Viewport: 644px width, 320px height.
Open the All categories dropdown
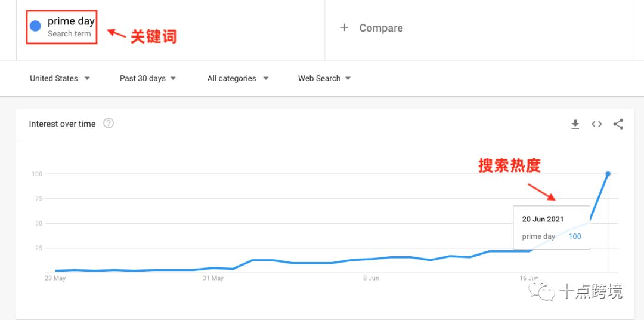[238, 78]
